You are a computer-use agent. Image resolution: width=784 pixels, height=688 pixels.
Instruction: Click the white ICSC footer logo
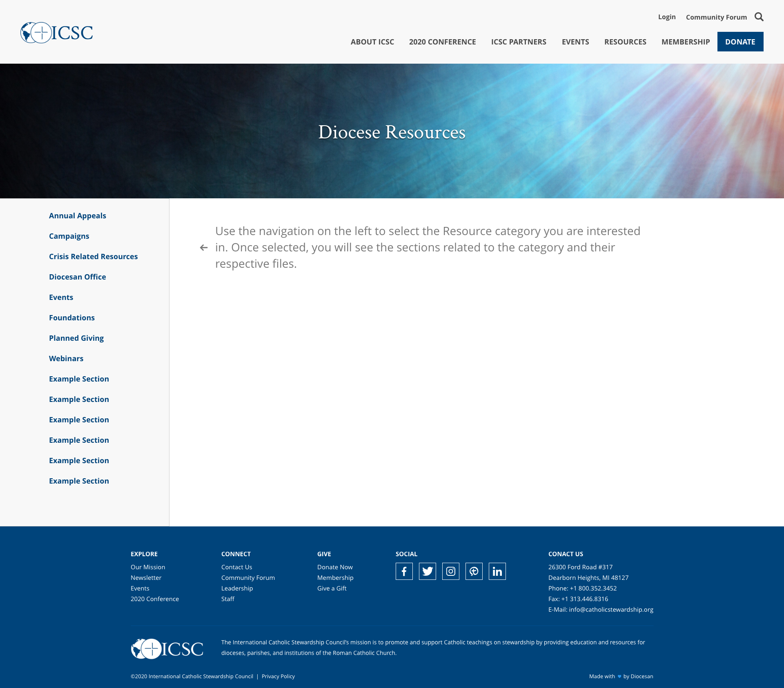tap(167, 648)
